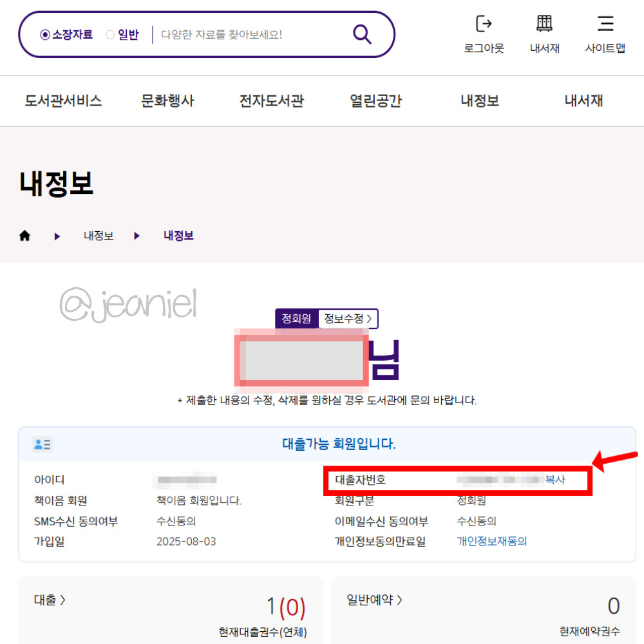The width and height of the screenshot is (644, 644).
Task: Click the member status icon in blue banner
Action: click(x=41, y=444)
